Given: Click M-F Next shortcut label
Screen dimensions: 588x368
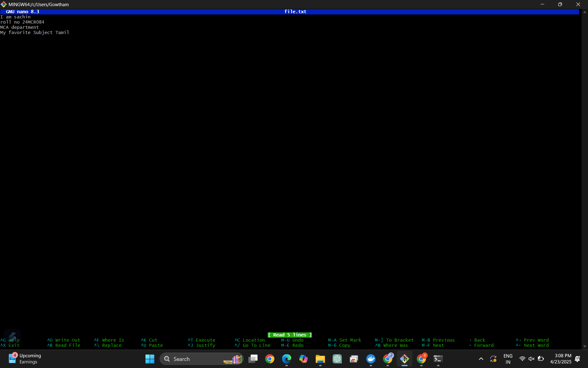Looking at the screenshot, I should (x=433, y=345).
